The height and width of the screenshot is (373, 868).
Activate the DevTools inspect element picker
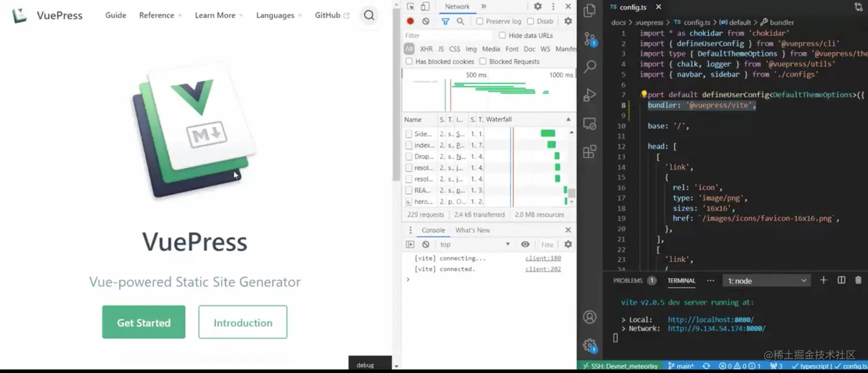tap(410, 6)
